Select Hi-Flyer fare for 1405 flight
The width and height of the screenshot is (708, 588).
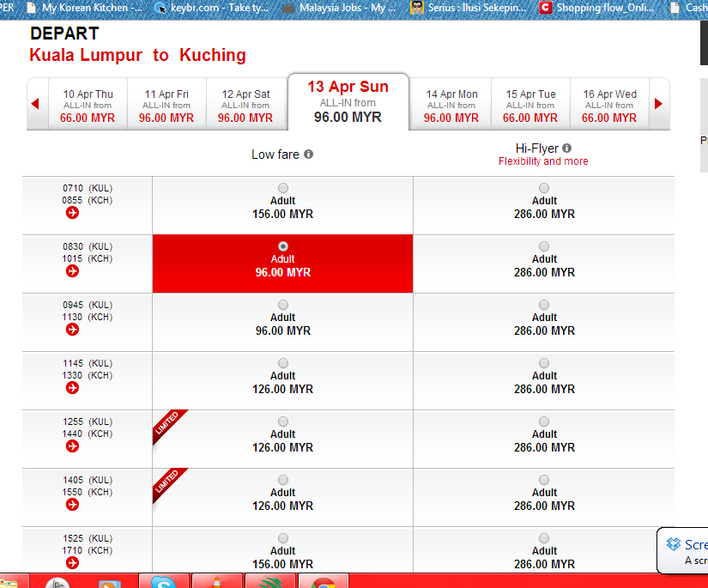(x=544, y=480)
